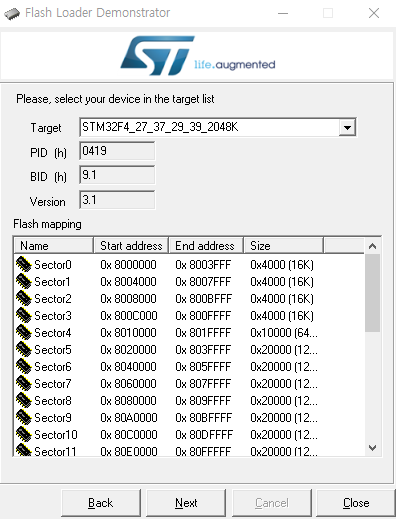Select the Sector2 row name

click(x=53, y=299)
